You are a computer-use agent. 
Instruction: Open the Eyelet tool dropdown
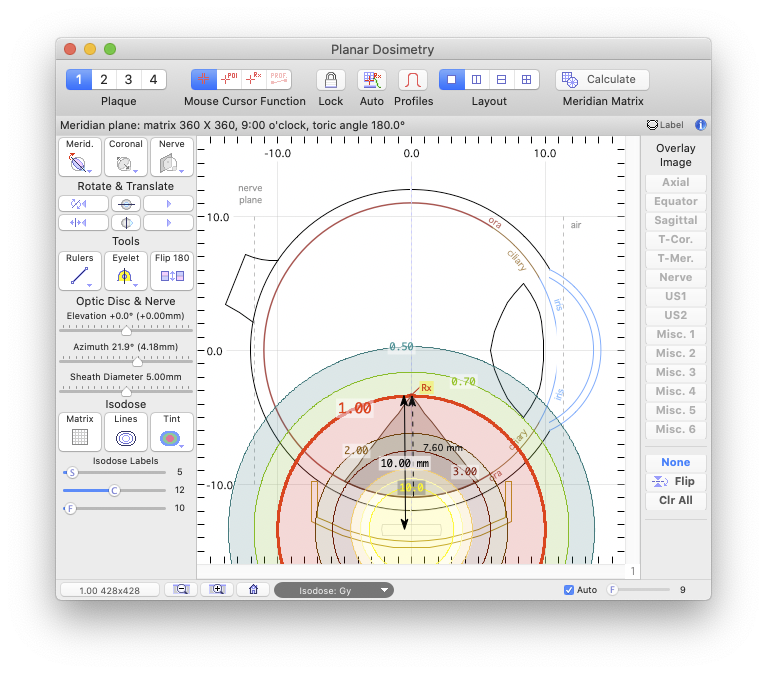pos(126,270)
